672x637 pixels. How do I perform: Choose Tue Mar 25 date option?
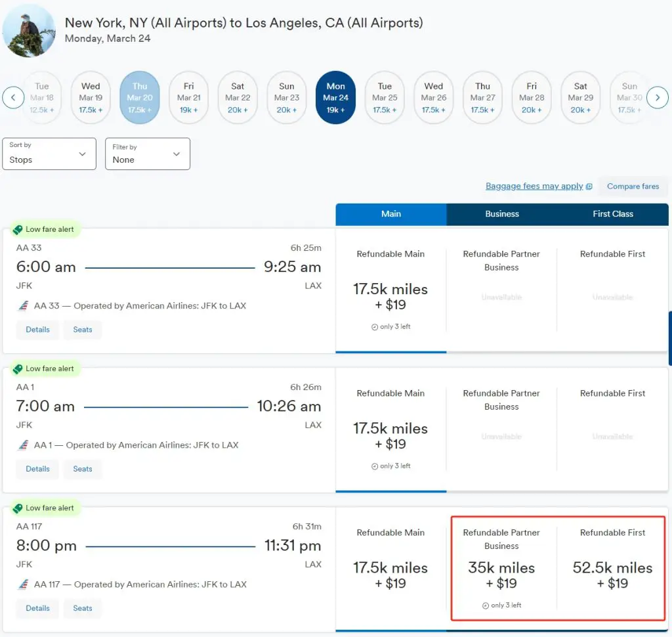pos(385,98)
